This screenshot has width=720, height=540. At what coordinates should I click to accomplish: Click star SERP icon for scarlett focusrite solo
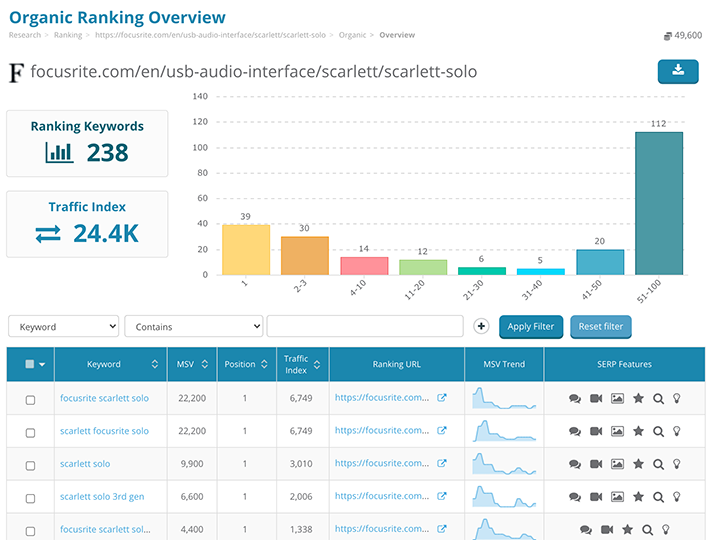click(638, 431)
